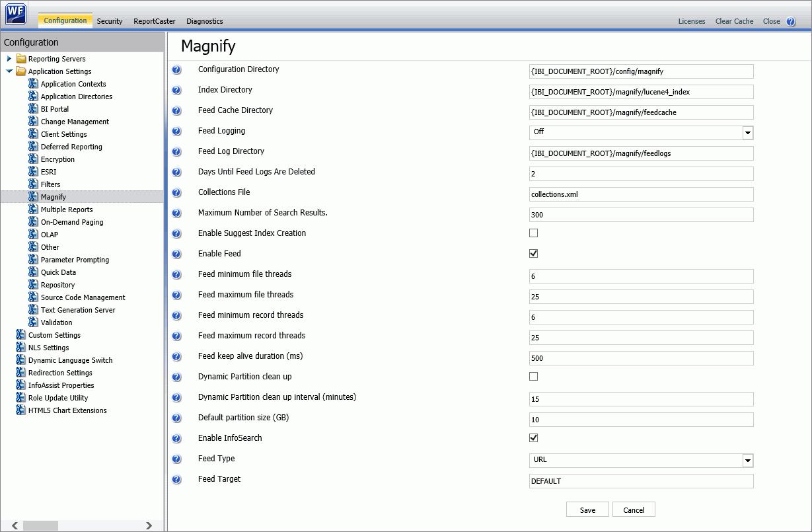Click tree panel scroll right arrow

pos(149,525)
